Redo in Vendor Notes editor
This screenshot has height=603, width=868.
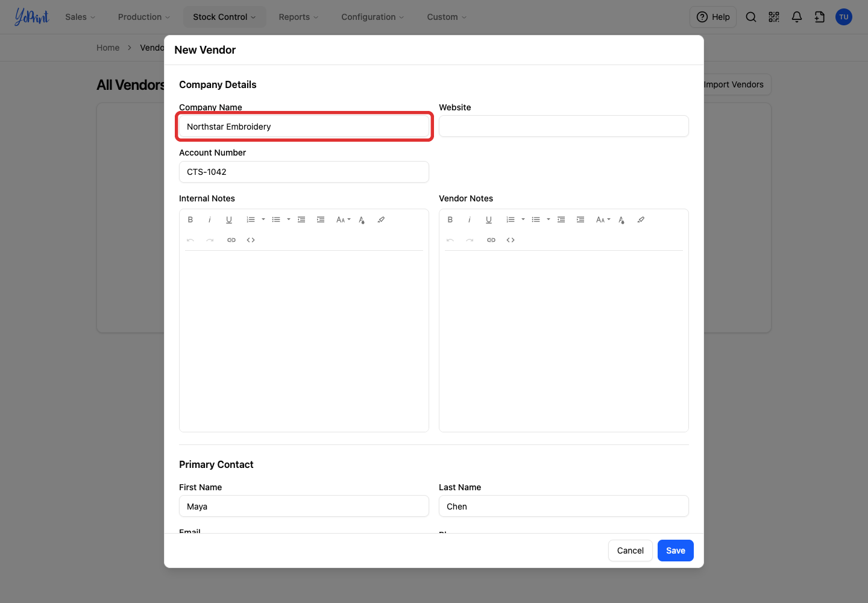[x=470, y=240]
